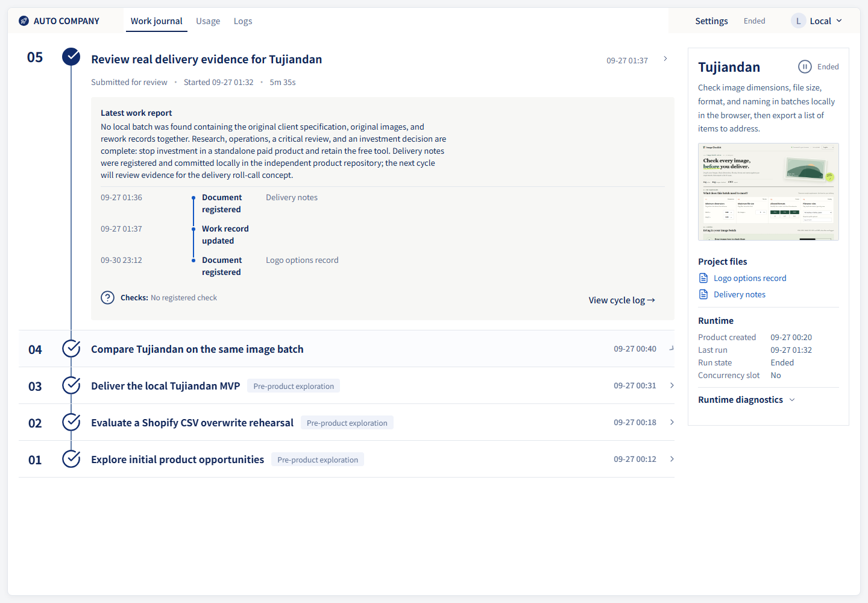Click the Compare Tujiandan on same image batch title

(x=197, y=349)
